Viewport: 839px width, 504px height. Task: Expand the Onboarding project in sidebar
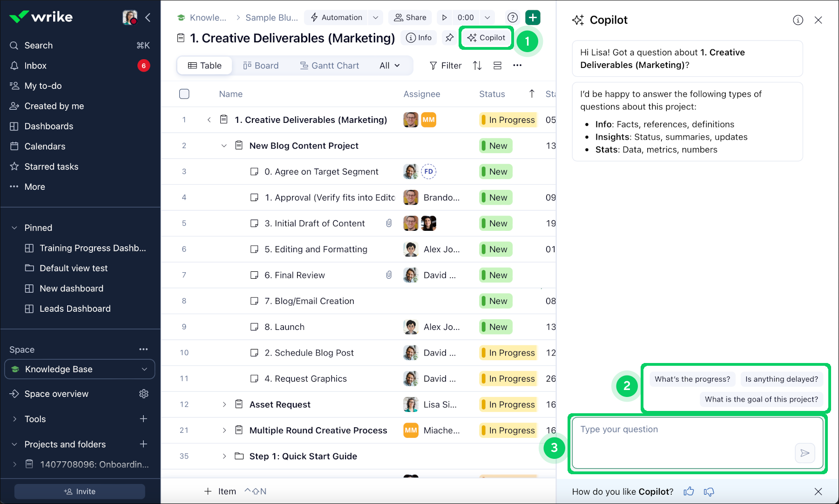14,464
